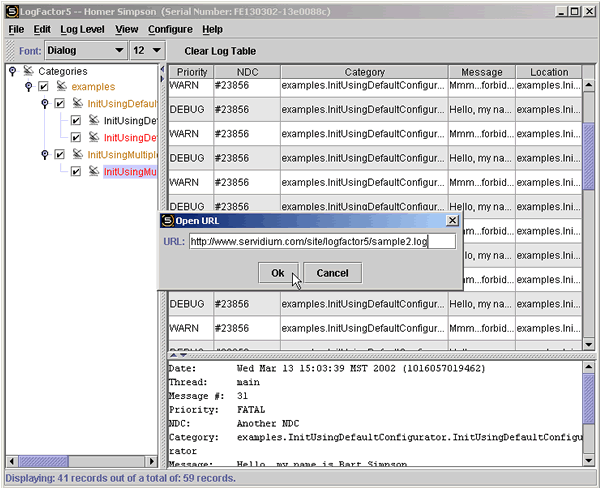Collapse the Categories root tree node
600x488 pixels.
(11, 71)
